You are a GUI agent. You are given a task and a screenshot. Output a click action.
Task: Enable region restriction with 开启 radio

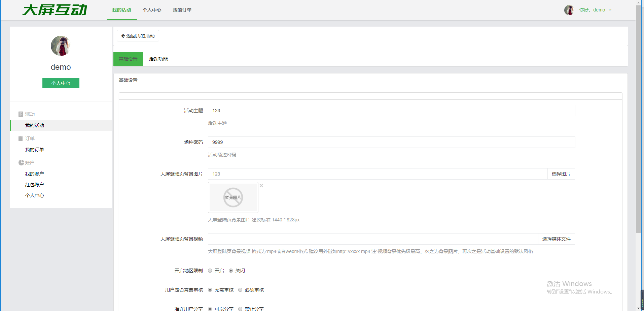pos(210,271)
